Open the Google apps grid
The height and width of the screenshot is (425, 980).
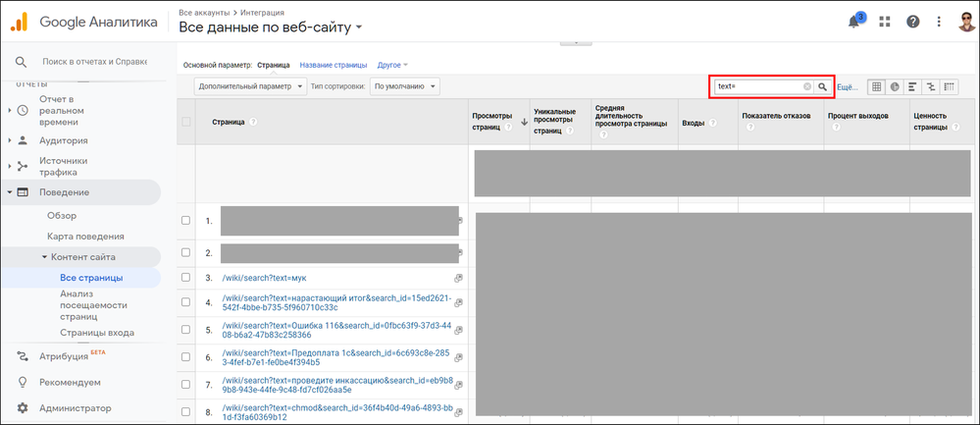point(884,22)
